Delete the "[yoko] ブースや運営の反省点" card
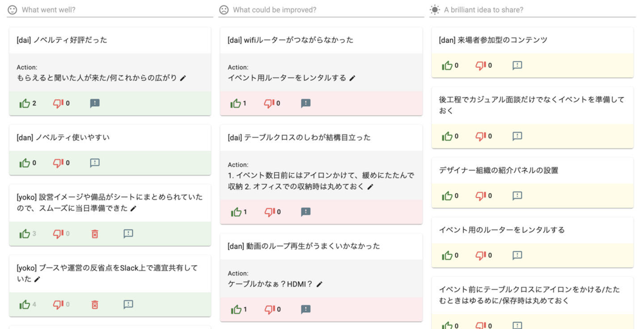 pos(95,305)
